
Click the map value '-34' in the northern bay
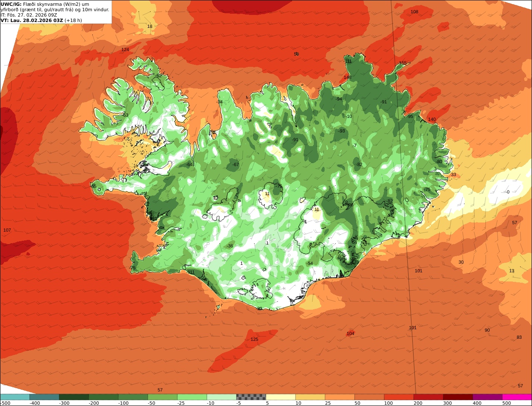pyautogui.click(x=220, y=102)
